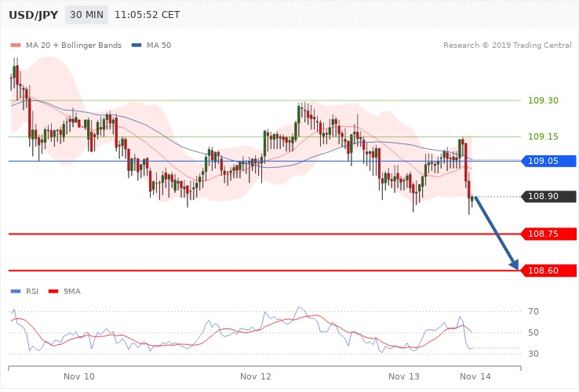Click the blue MA 50 legend swatch

tap(137, 45)
